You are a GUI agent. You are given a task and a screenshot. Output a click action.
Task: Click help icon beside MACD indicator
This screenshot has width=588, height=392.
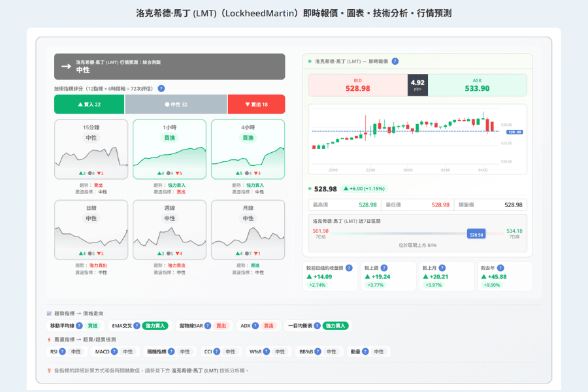pyautogui.click(x=114, y=351)
